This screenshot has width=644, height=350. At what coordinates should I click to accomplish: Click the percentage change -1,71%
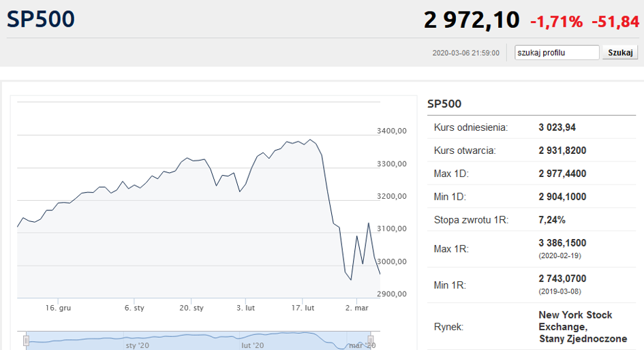[557, 22]
